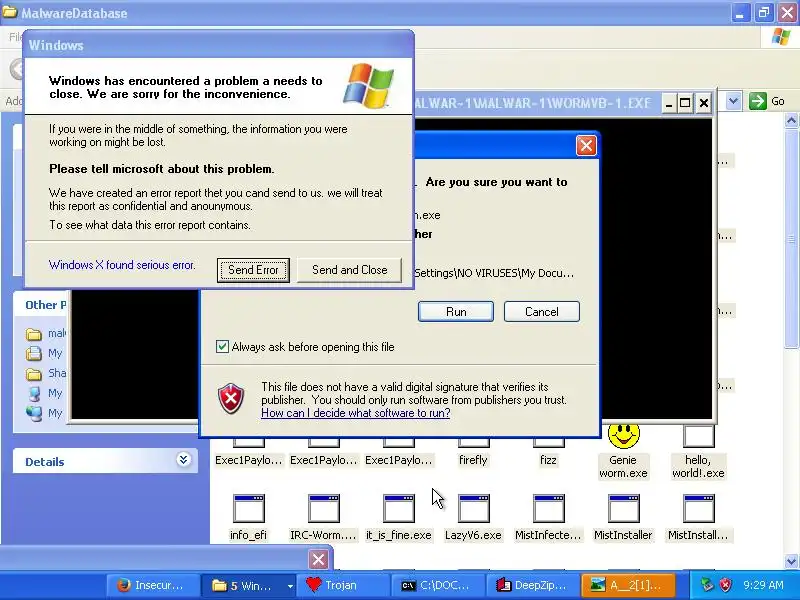Select the MistInstaller file icon
This screenshot has width=800, height=600.
click(623, 509)
